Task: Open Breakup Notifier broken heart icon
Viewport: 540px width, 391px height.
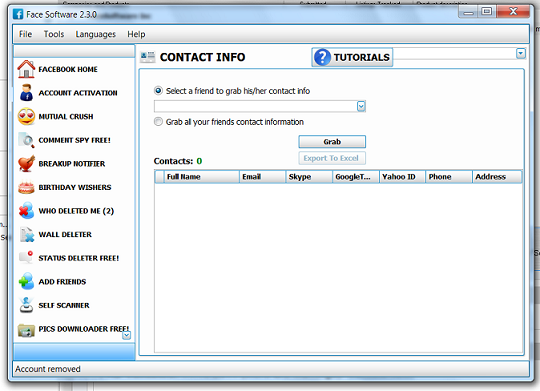Action: [x=26, y=163]
